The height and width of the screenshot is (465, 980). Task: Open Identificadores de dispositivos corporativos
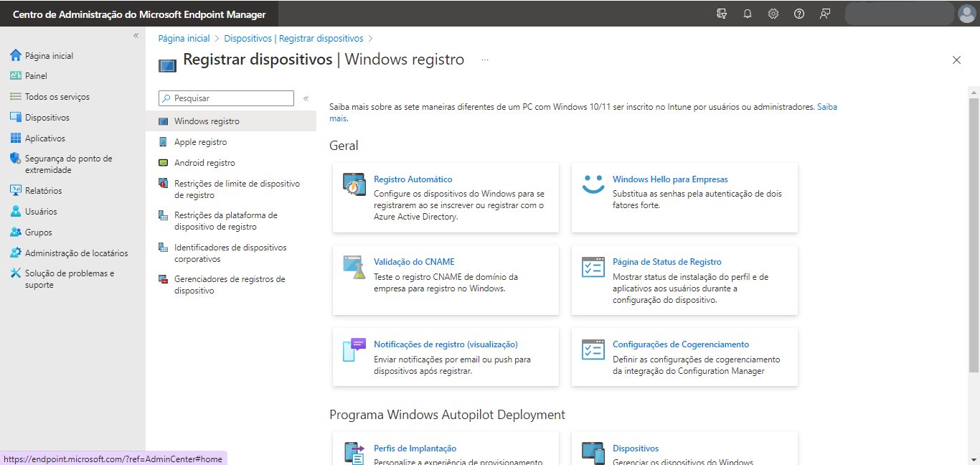click(x=231, y=253)
